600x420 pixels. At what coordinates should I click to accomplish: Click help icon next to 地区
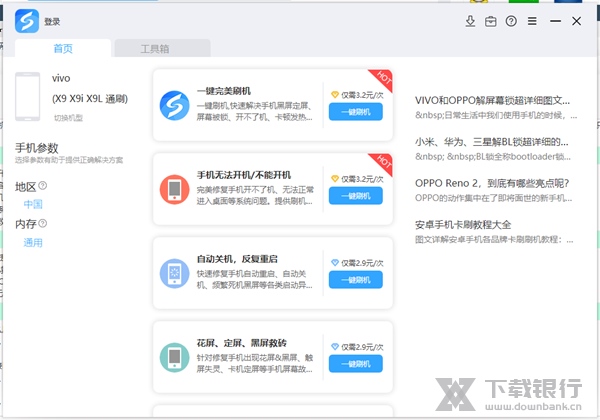[43, 186]
